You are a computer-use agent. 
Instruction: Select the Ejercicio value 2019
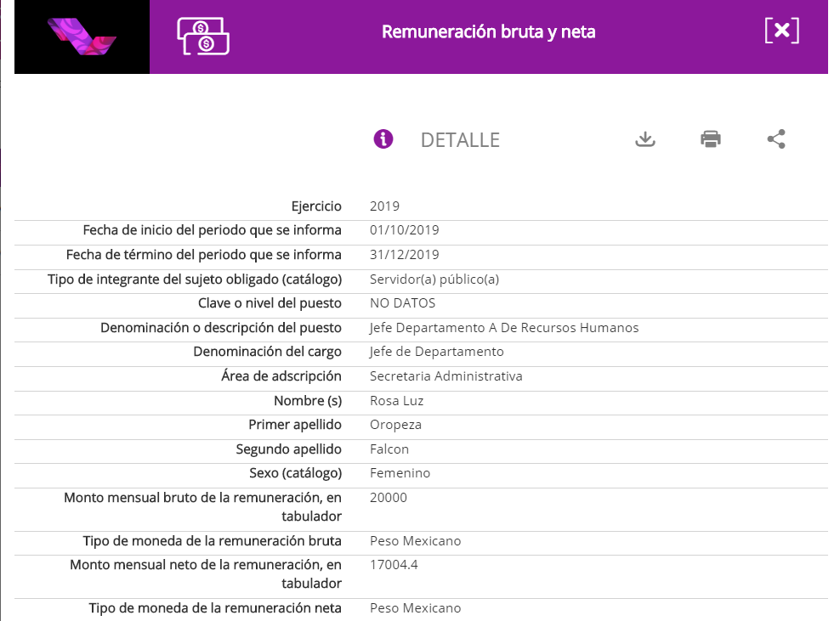(x=384, y=206)
